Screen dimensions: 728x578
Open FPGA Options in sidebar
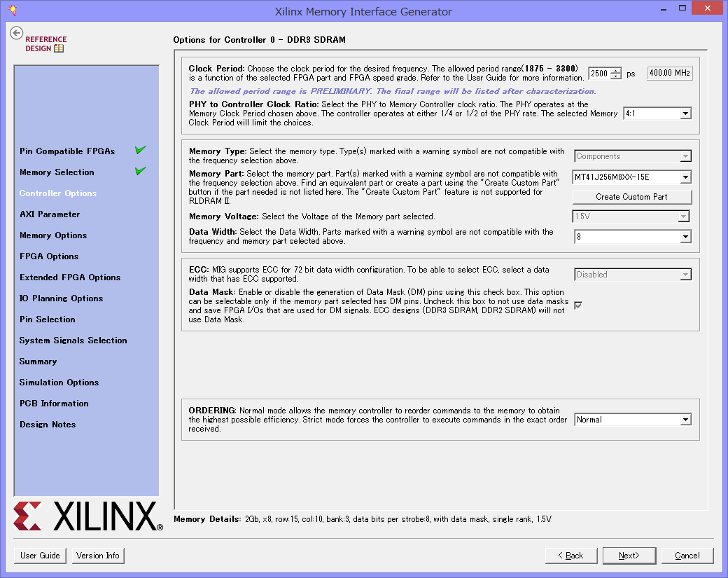tap(49, 256)
